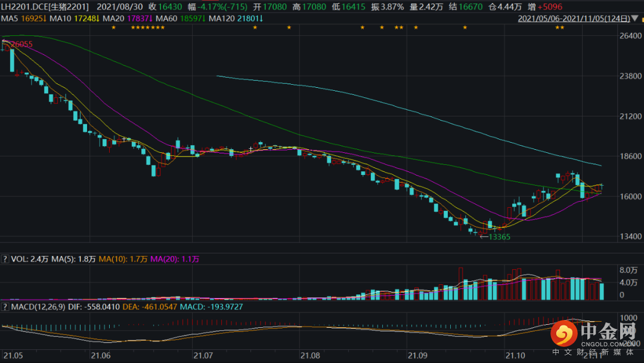
Task: Open the MACD(12,26,9) parameter settings label
Action: coord(38,307)
